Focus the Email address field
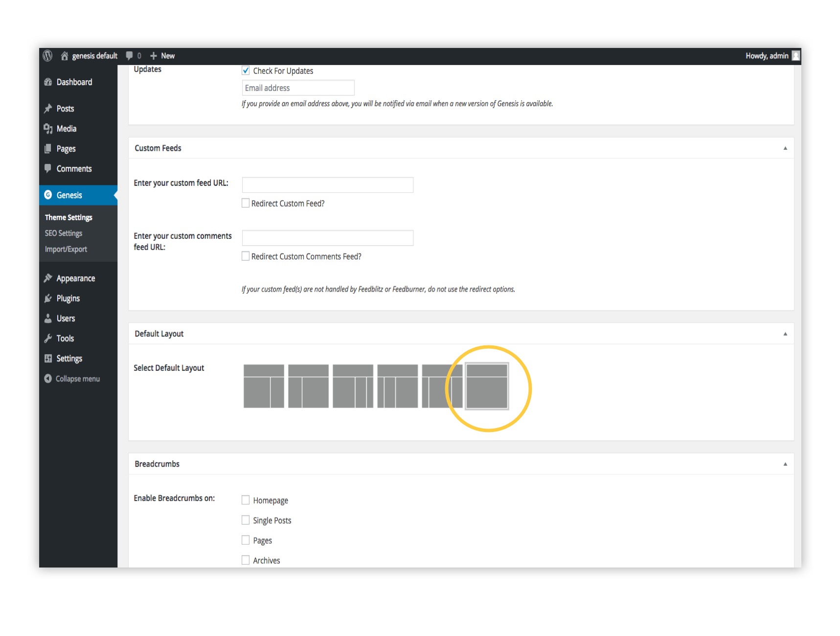 pos(298,88)
